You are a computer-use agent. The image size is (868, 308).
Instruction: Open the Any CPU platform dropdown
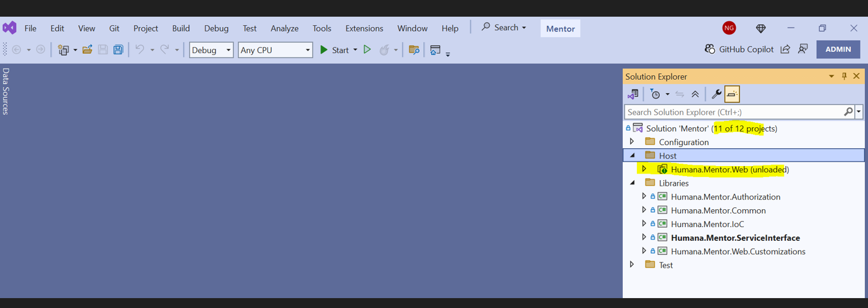coord(276,50)
